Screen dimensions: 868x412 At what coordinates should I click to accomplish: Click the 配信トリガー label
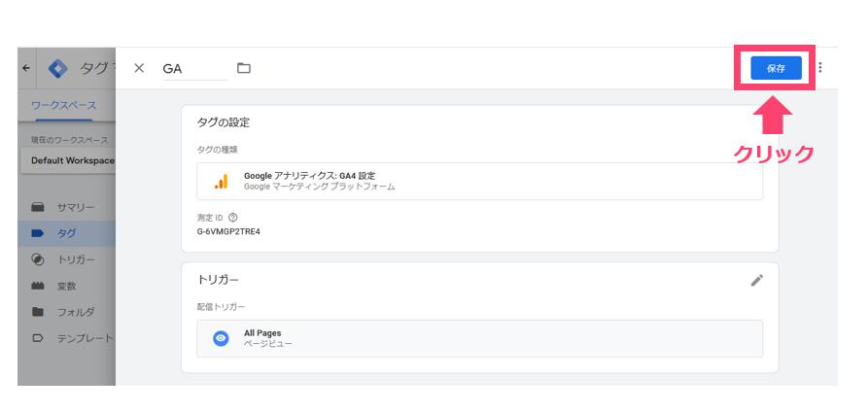pyautogui.click(x=221, y=306)
